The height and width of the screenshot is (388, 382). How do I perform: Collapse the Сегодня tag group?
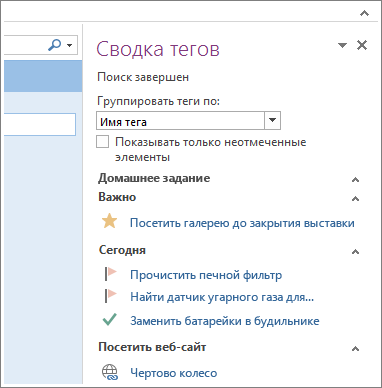(x=355, y=252)
